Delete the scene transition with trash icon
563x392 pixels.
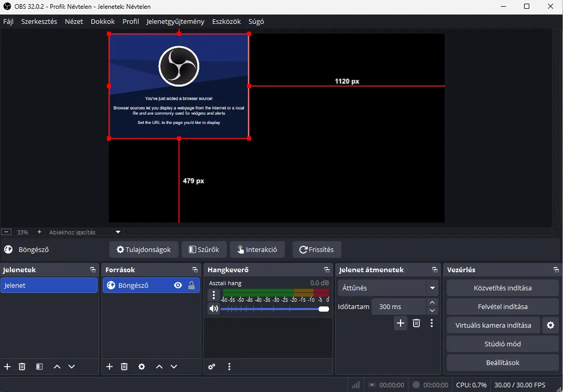pyautogui.click(x=416, y=323)
